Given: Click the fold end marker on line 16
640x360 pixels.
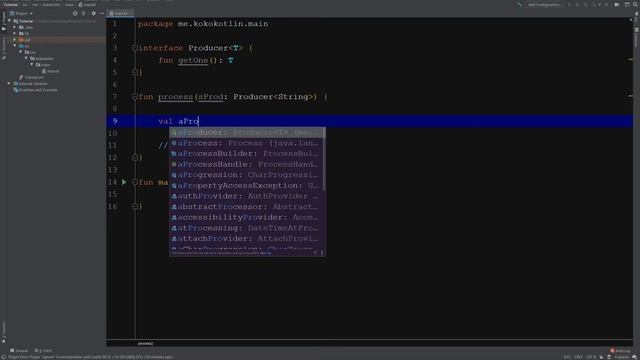Looking at the screenshot, I should (x=135, y=206).
